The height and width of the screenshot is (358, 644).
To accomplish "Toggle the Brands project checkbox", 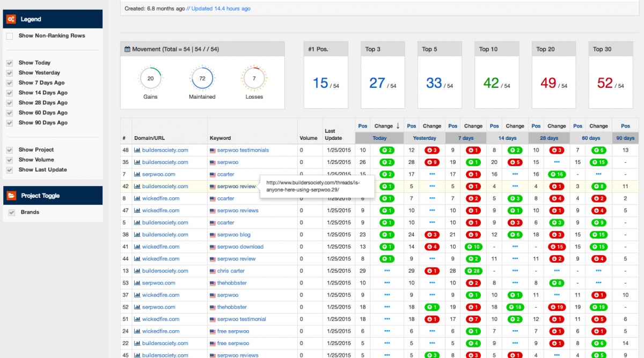I will 11,212.
